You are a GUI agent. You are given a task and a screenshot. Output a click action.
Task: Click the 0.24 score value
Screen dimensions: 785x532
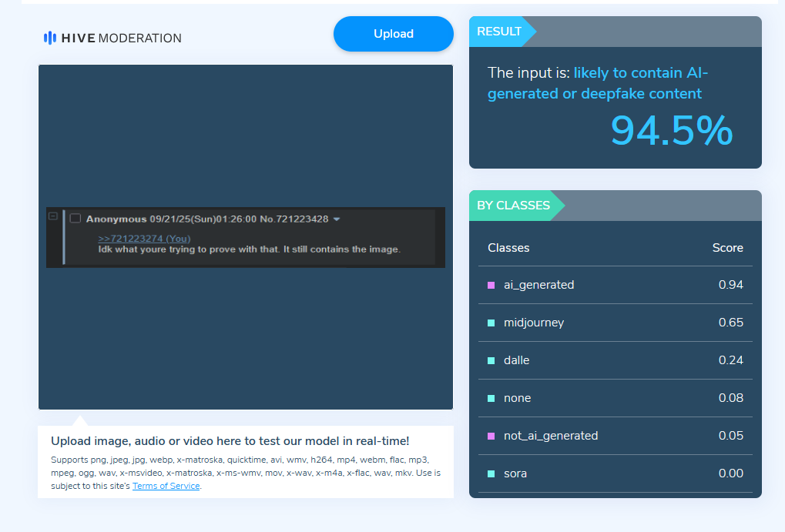tap(730, 360)
